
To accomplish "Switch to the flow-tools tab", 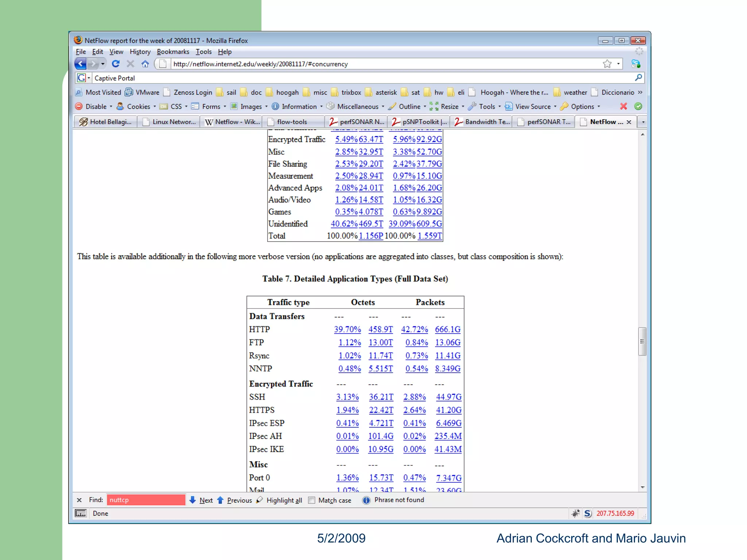I will click(293, 122).
